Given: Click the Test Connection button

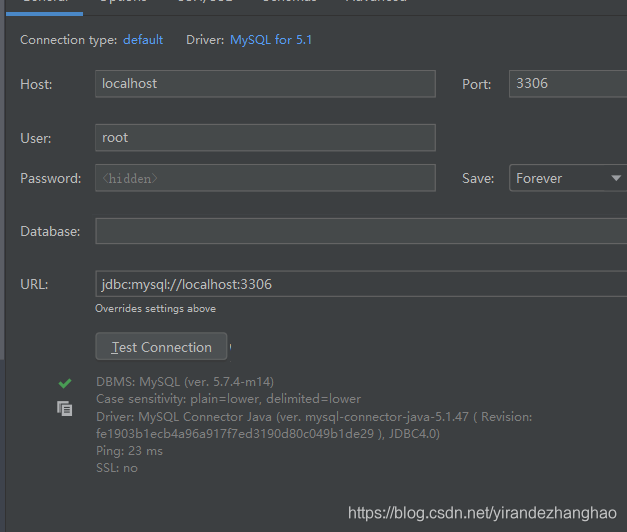Looking at the screenshot, I should click(161, 346).
